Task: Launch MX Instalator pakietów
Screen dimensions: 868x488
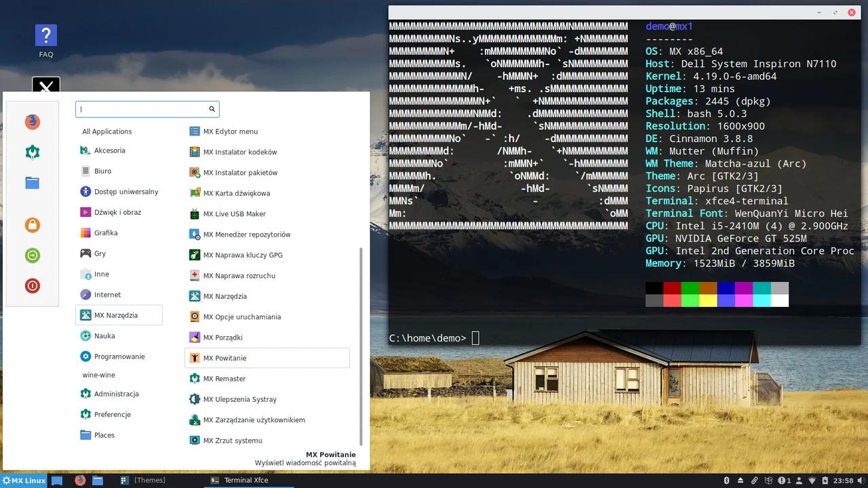Action: [x=267, y=173]
